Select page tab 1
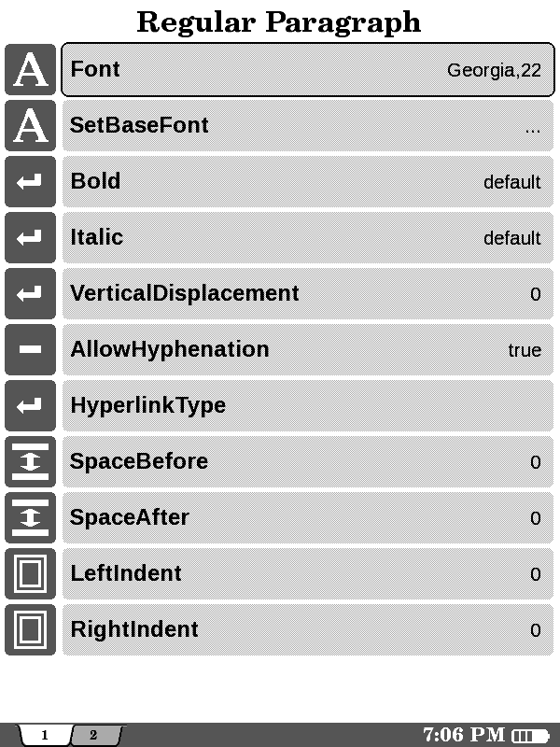 (44, 735)
